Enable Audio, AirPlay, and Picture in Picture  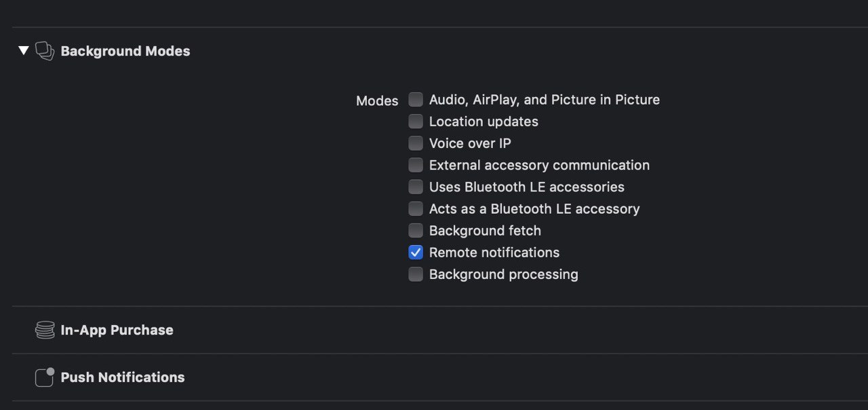click(x=416, y=100)
